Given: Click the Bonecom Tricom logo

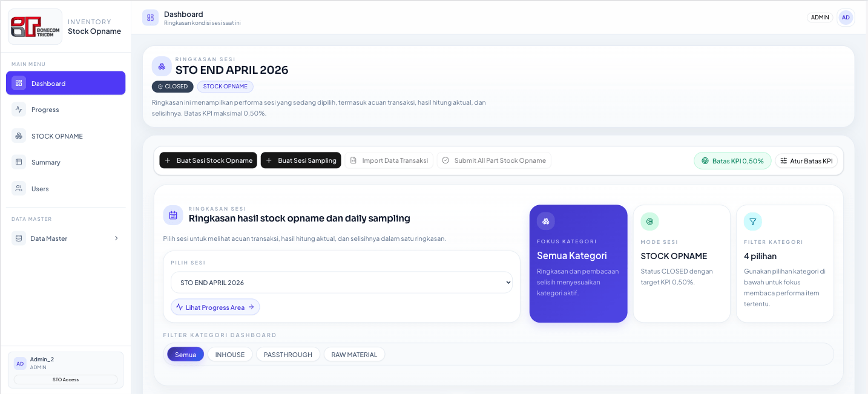Looking at the screenshot, I should click(35, 27).
